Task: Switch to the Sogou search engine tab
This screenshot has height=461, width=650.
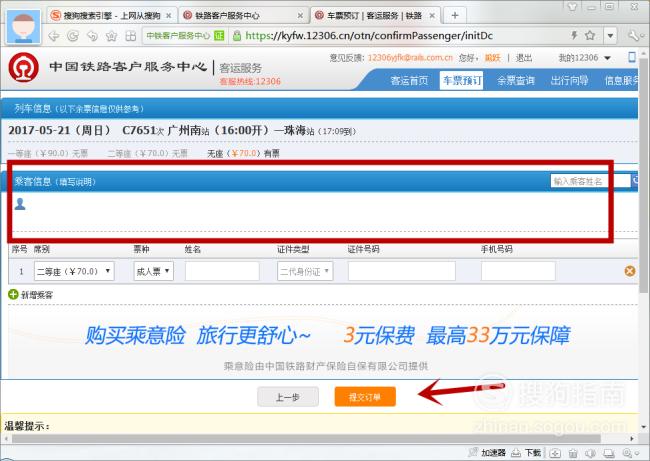Action: point(112,16)
